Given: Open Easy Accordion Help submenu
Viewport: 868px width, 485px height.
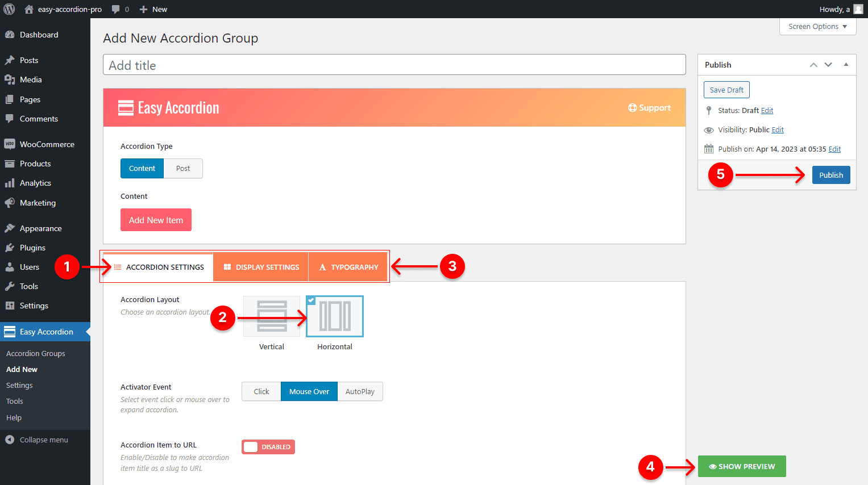Looking at the screenshot, I should tap(14, 417).
